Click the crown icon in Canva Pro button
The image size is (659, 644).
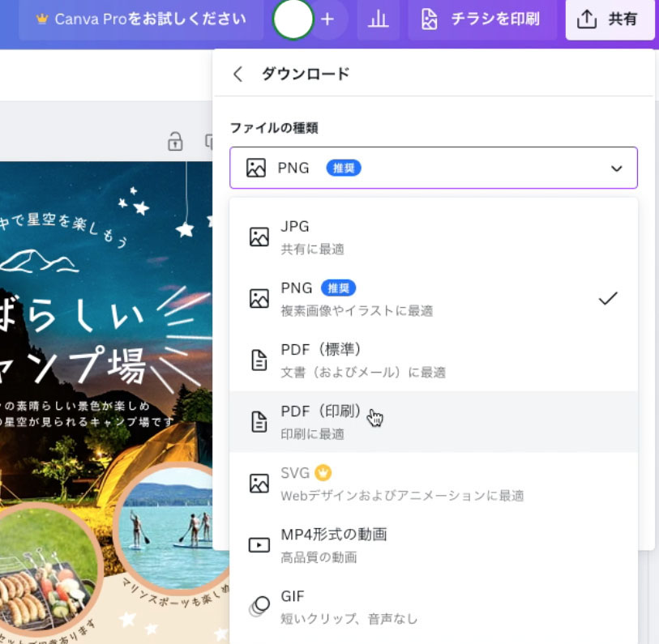[x=41, y=19]
